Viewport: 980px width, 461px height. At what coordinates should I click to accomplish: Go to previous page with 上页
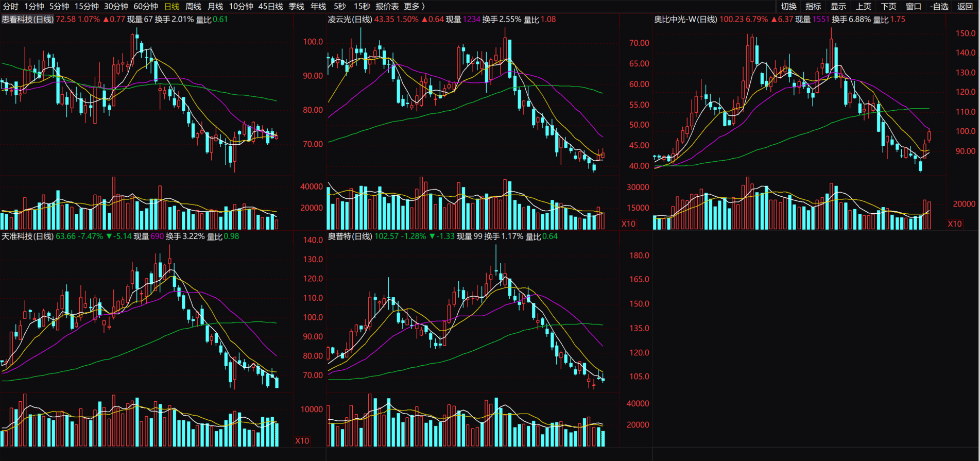coord(863,6)
